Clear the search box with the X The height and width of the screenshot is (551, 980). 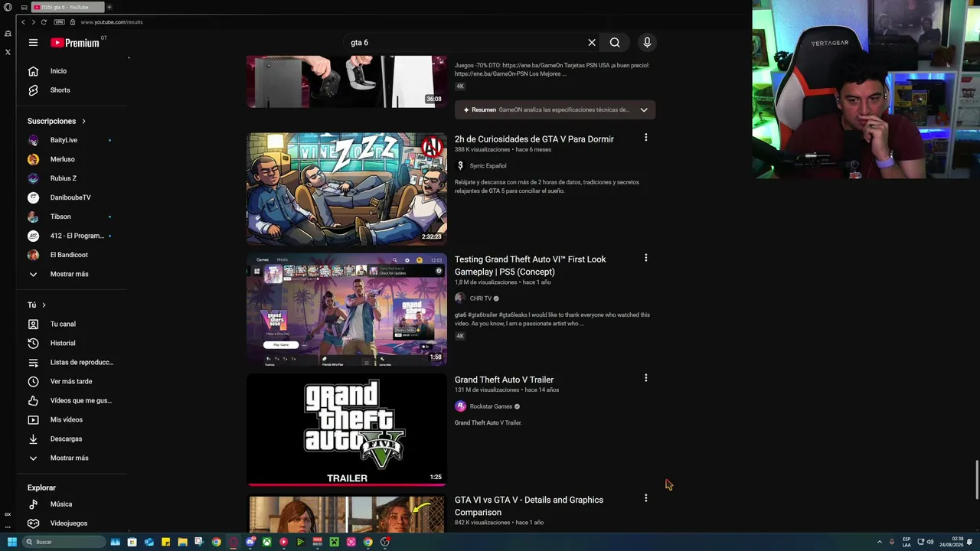(x=592, y=43)
